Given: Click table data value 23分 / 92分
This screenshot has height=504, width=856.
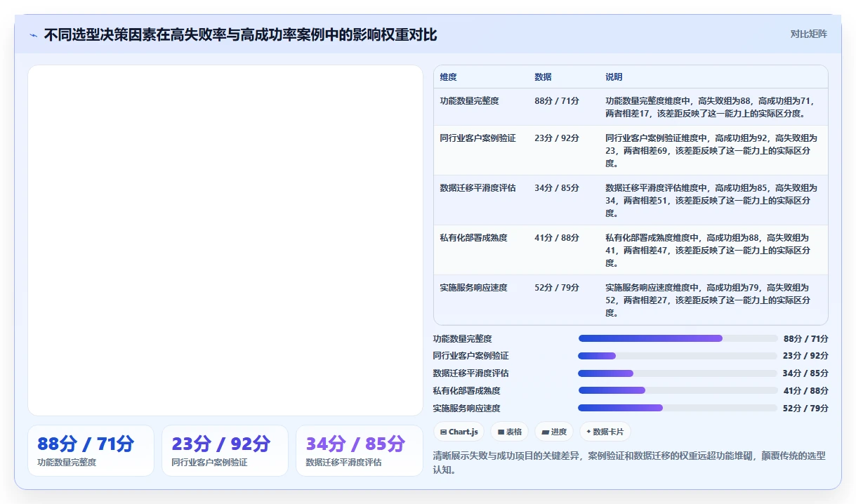Looking at the screenshot, I should click(x=557, y=138).
